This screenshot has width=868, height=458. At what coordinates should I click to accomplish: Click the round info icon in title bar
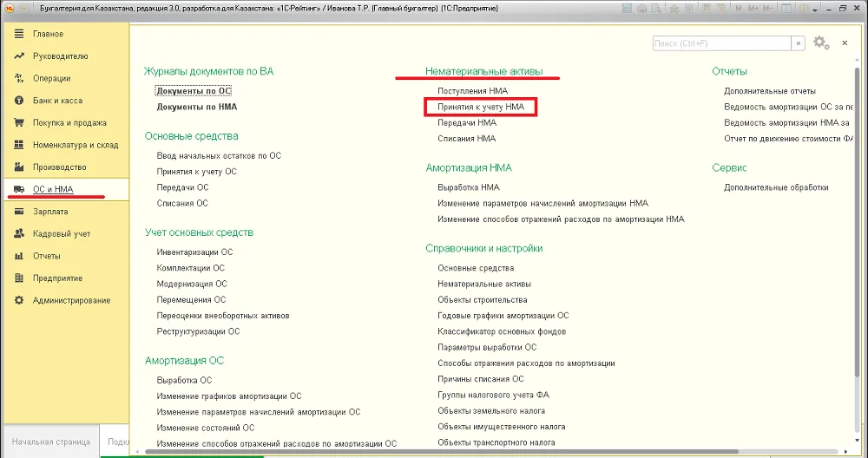pos(804,9)
